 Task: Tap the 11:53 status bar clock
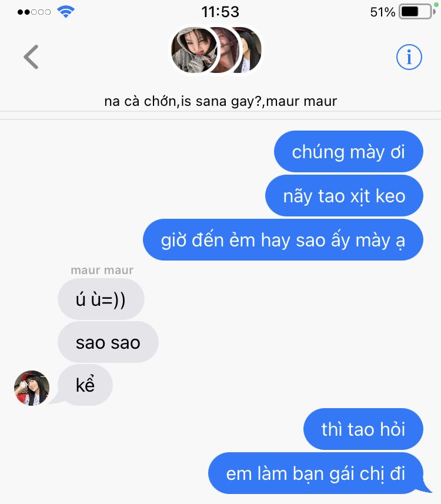click(x=220, y=12)
